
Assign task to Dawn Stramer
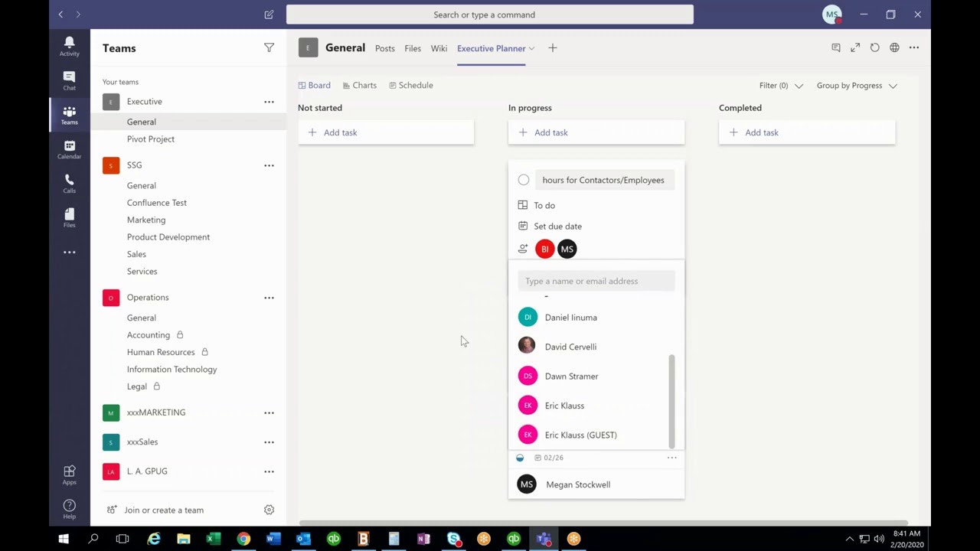pos(596,377)
